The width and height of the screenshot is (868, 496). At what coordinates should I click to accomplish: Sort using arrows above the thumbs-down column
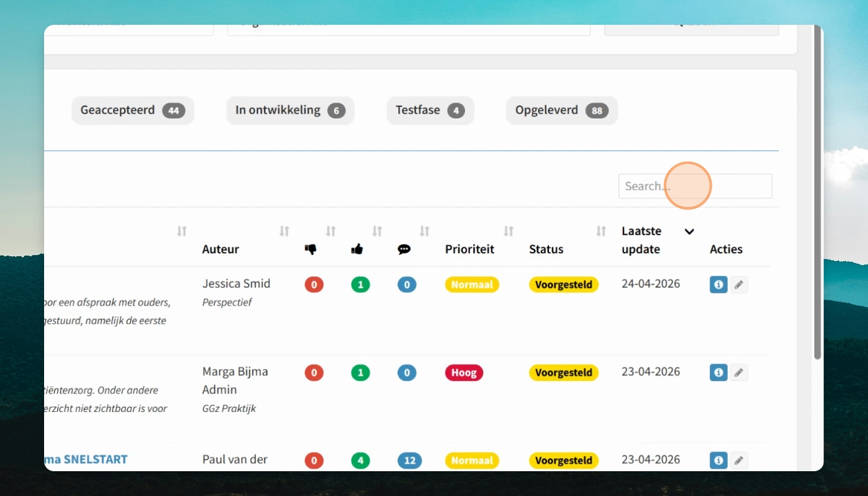[x=331, y=231]
